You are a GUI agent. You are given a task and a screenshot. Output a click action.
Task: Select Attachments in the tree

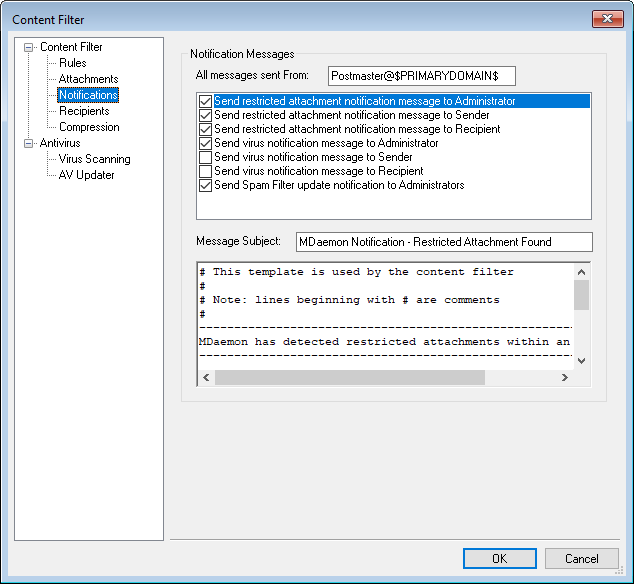coord(88,79)
